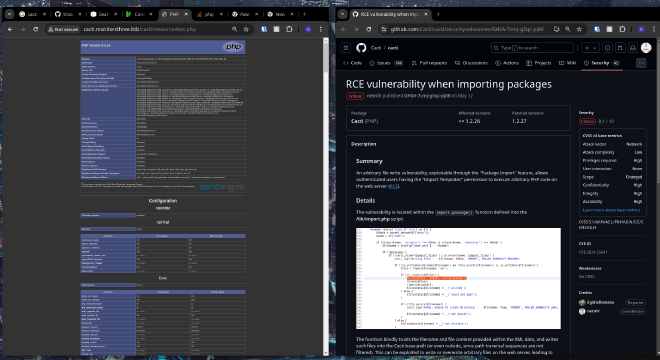Bookmark the phpinfo page with star icon
The image size is (660, 360).
[x=246, y=29]
